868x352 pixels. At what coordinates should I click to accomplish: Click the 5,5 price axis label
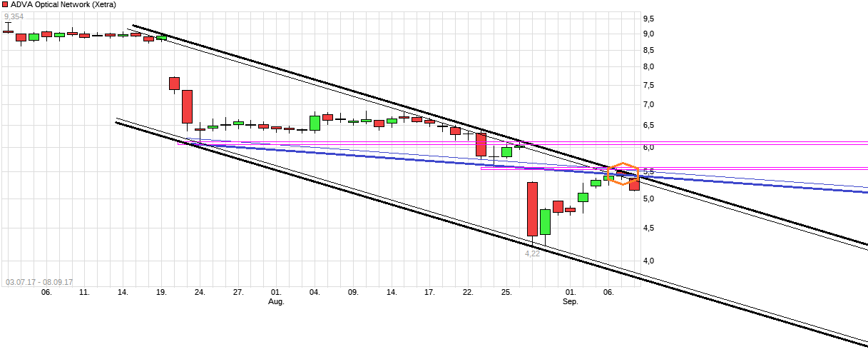(649, 172)
